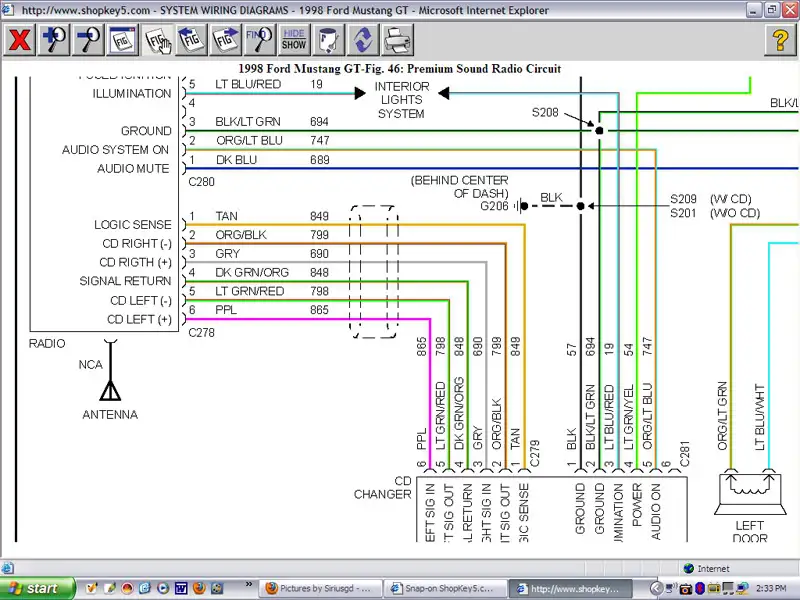Click the ANTENNA label
The height and width of the screenshot is (600, 800).
pyautogui.click(x=110, y=415)
